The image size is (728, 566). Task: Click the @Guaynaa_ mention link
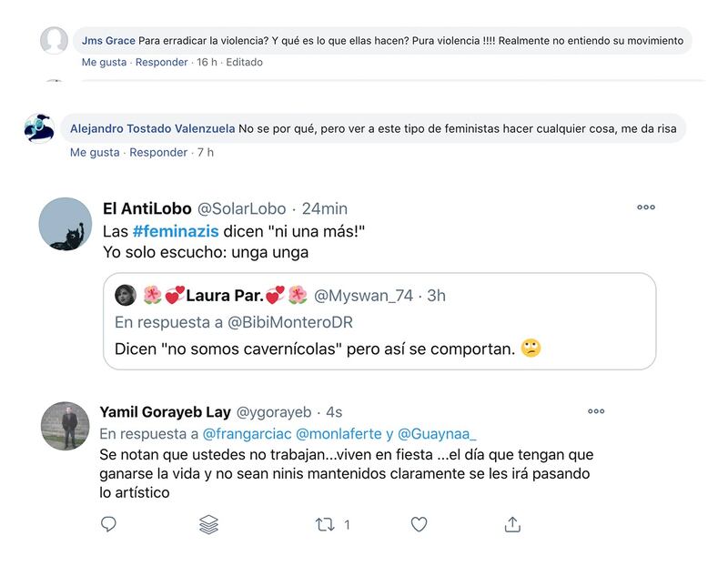(x=437, y=434)
